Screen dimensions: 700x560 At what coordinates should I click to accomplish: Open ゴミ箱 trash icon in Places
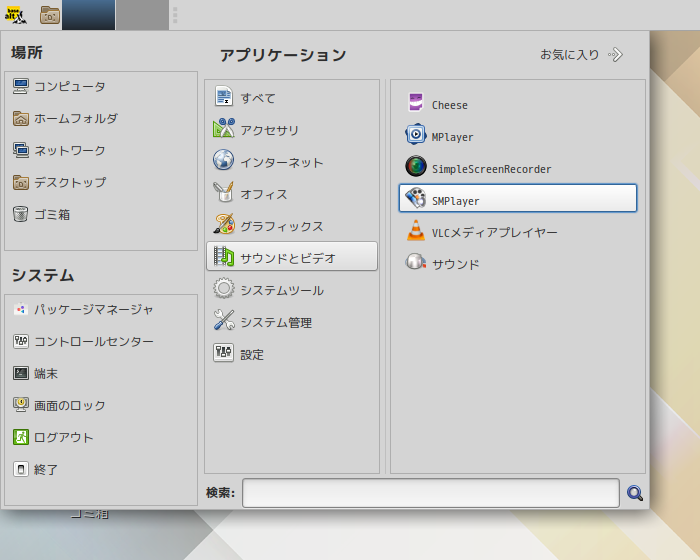coord(21,214)
